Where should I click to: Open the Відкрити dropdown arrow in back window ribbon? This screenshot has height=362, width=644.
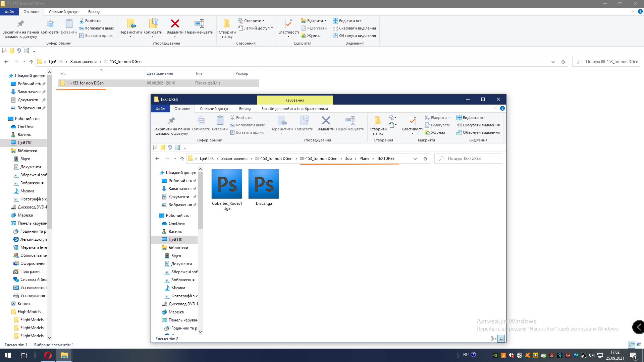(x=325, y=21)
